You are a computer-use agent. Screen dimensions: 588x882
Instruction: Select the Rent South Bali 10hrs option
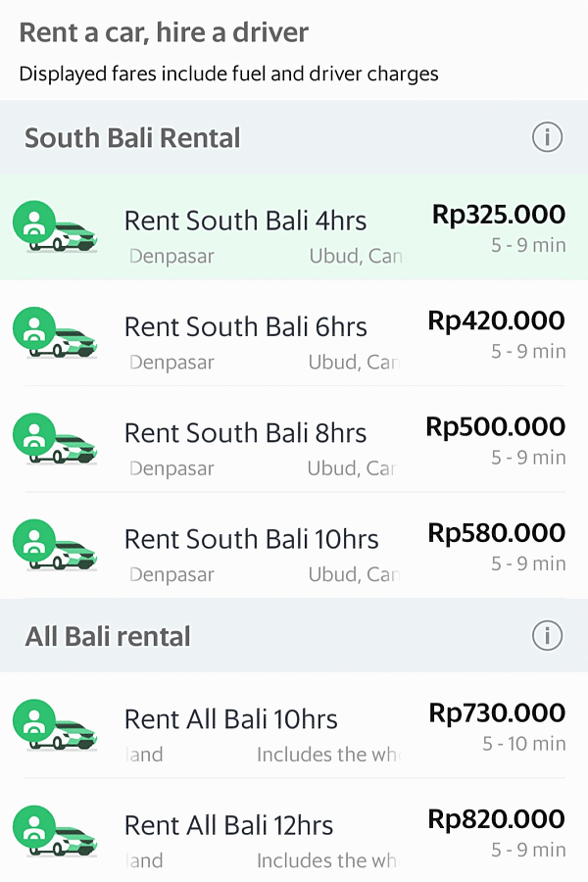(294, 549)
